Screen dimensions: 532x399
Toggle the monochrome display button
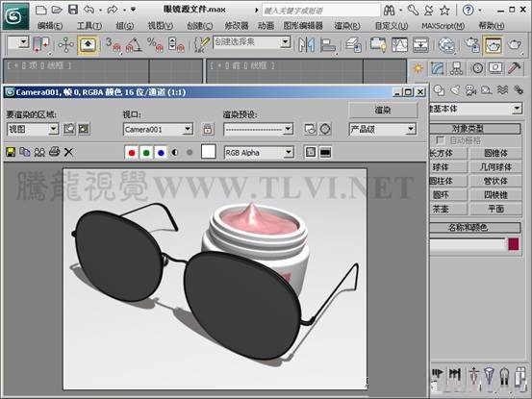tap(190, 153)
